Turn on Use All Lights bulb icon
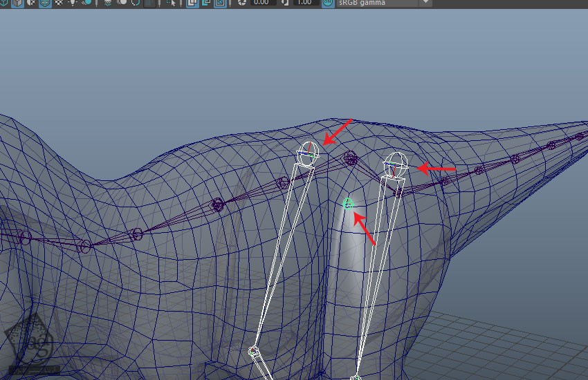 tap(72, 3)
